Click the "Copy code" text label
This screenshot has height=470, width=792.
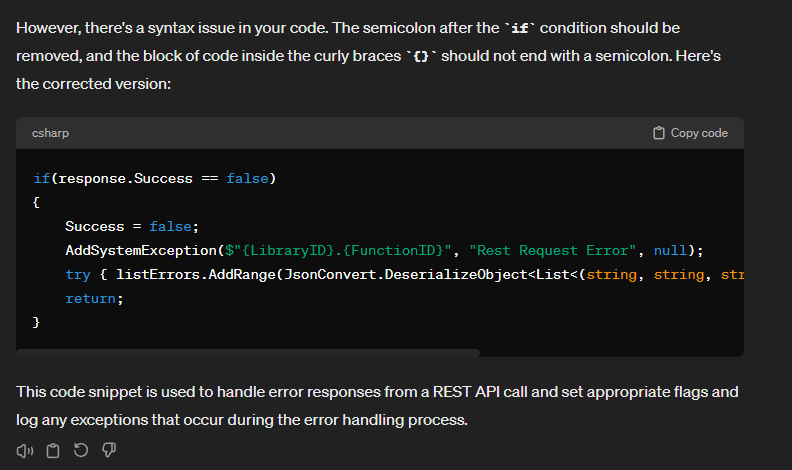699,133
